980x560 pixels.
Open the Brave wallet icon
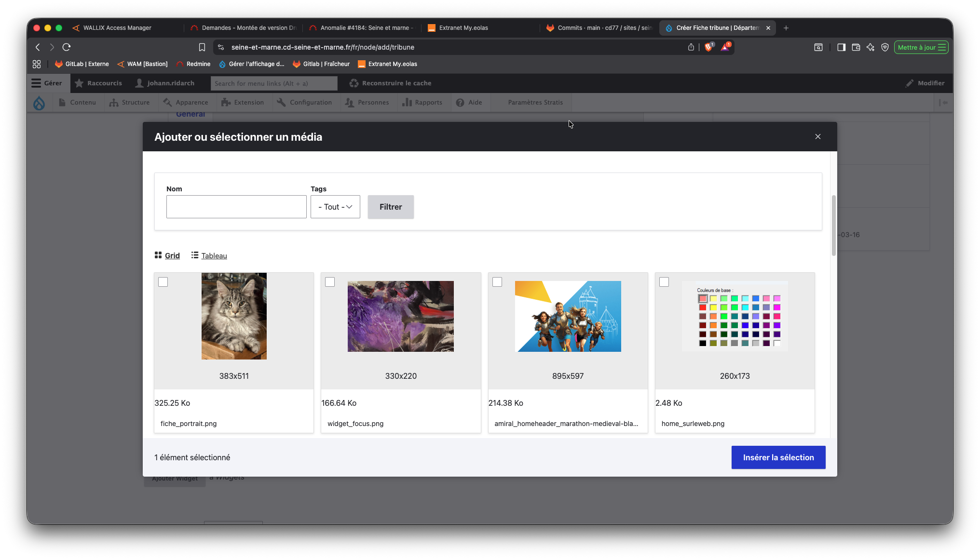[x=856, y=47]
